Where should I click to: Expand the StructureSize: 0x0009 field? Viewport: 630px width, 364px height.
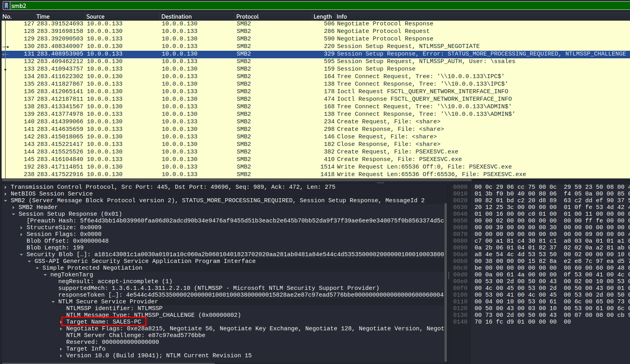click(21, 228)
